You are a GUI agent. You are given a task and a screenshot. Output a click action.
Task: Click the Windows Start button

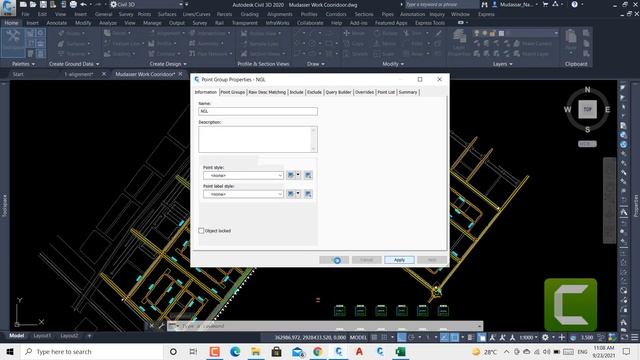10,351
